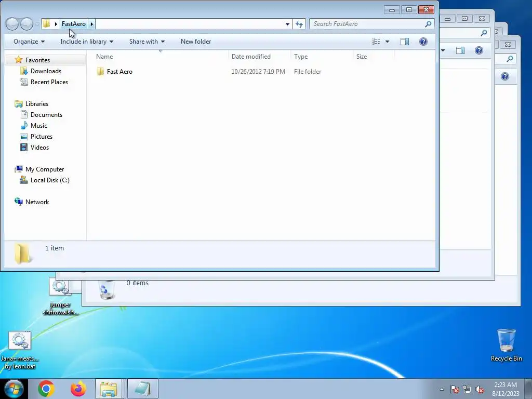
Task: Open the Windows Start menu
Action: coord(14,389)
